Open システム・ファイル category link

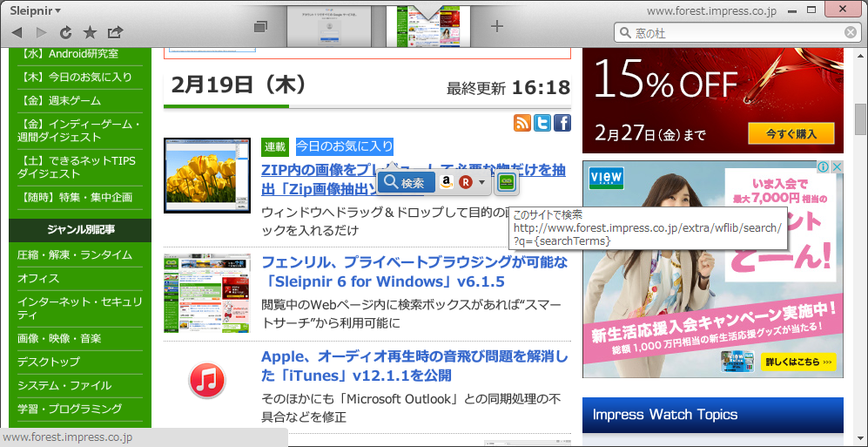tap(64, 385)
